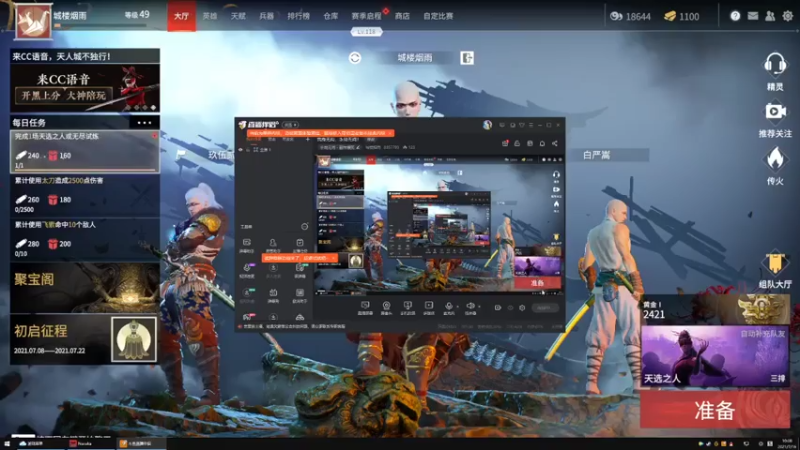
Task: Click the 准备 ready button
Action: point(715,410)
